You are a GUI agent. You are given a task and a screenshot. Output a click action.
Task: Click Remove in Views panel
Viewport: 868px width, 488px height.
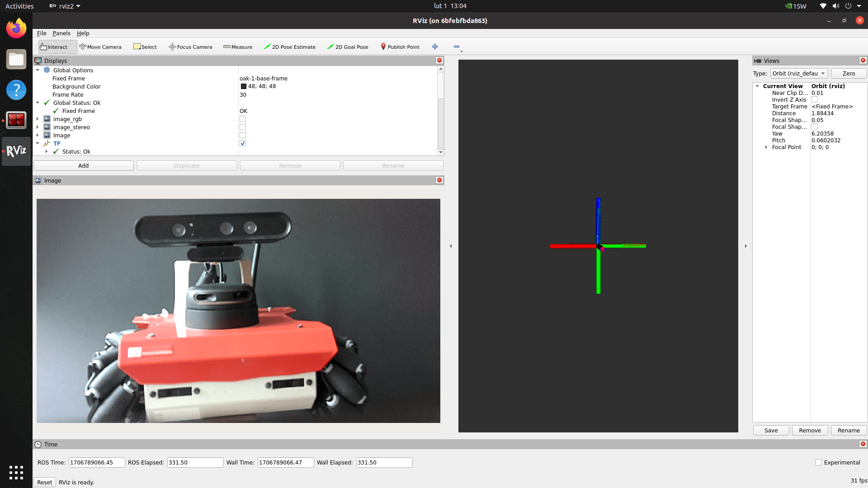click(810, 430)
